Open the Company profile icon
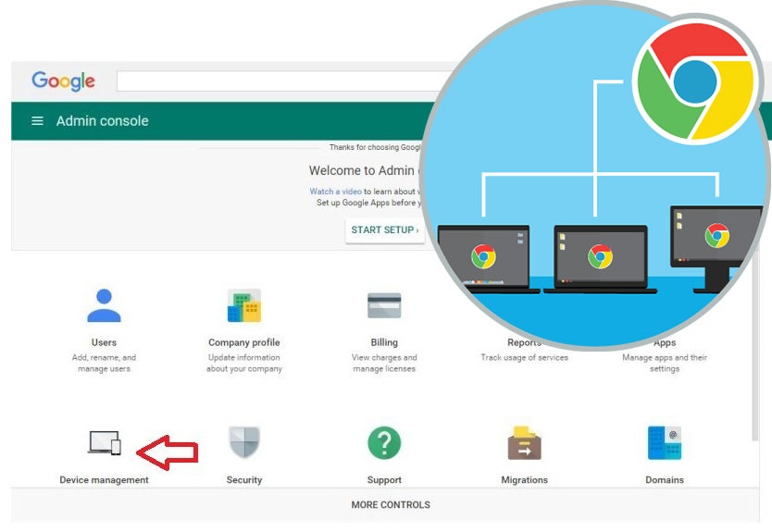 pyautogui.click(x=244, y=305)
